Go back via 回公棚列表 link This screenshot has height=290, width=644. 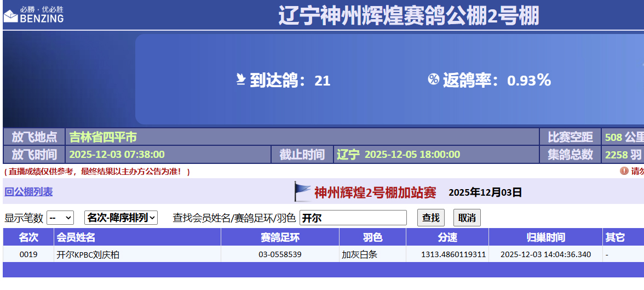point(28,192)
